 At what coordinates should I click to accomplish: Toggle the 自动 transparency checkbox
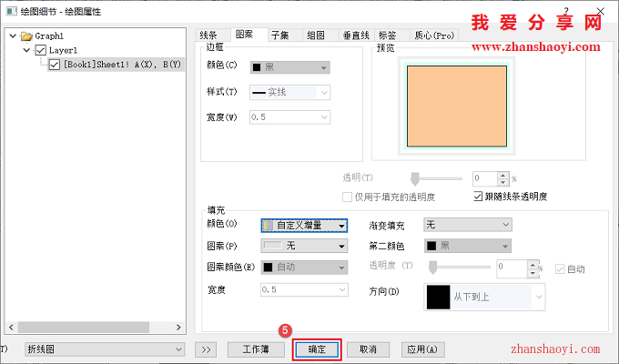point(560,269)
